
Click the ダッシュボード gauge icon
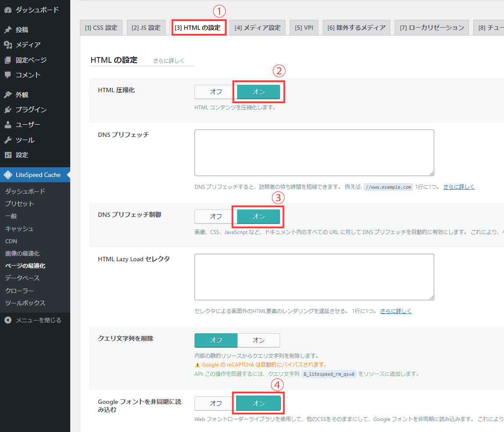[x=8, y=10]
